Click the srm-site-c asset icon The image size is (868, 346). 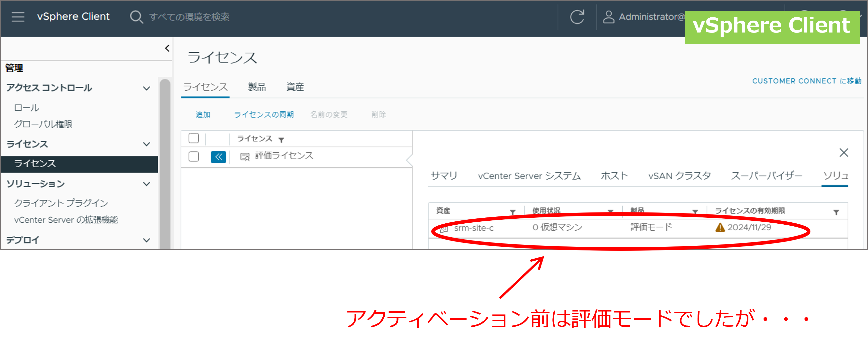point(444,229)
